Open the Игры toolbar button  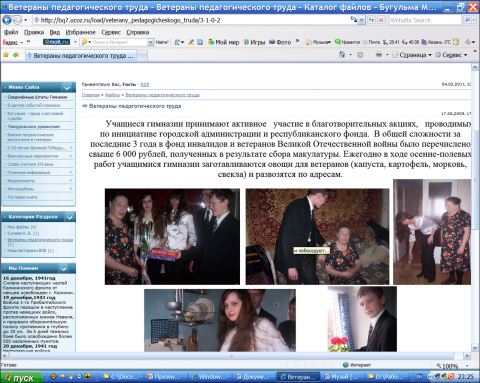(x=254, y=42)
